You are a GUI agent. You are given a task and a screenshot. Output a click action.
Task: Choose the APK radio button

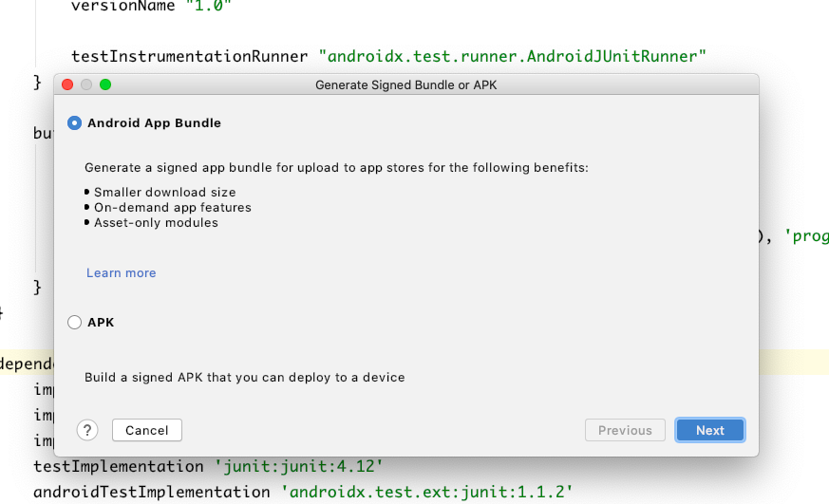(75, 323)
